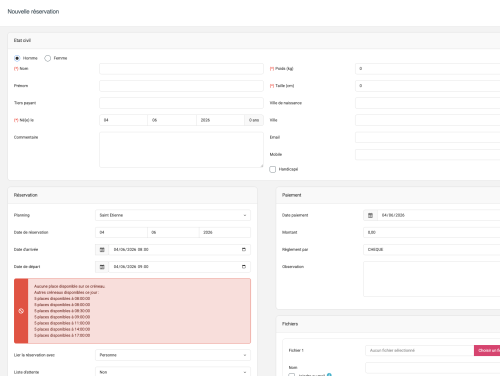The width and height of the screenshot is (500, 376).
Task: Click the day field of Date de réservation
Action: pos(121,232)
